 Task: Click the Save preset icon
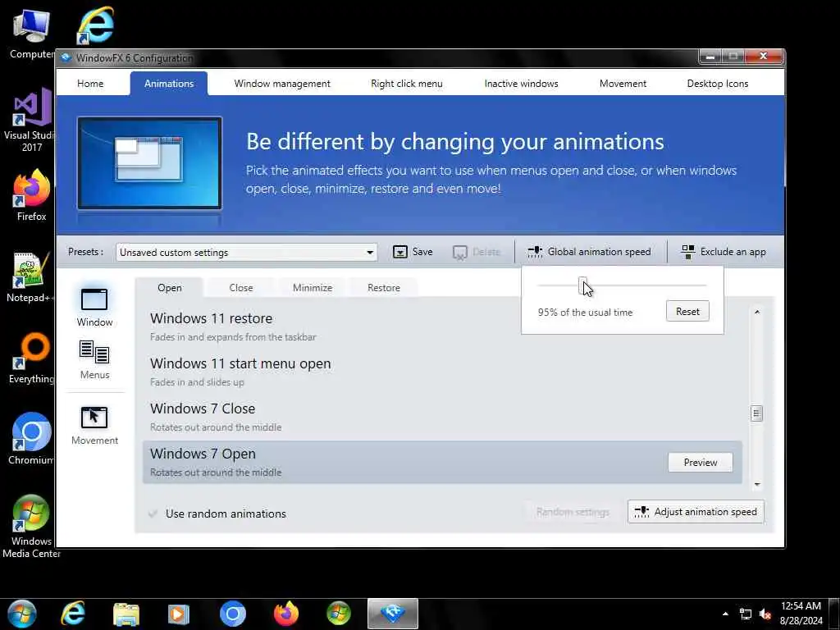pyautogui.click(x=400, y=252)
